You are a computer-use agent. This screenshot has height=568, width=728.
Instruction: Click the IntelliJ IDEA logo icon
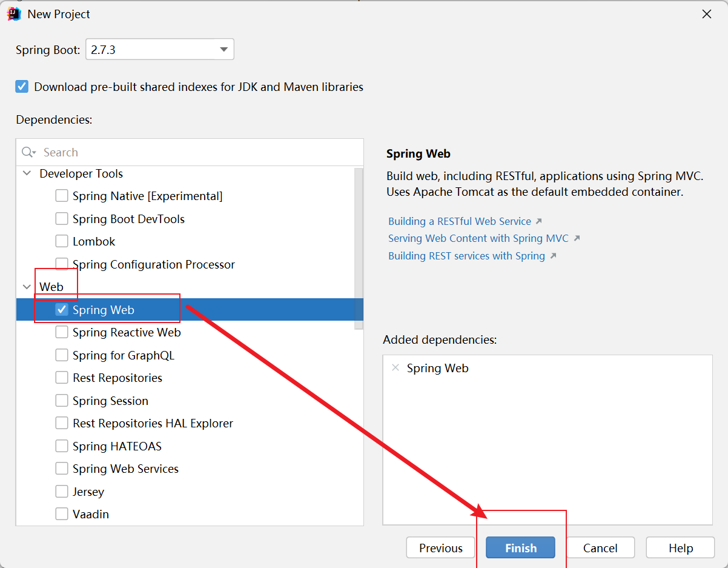click(14, 14)
